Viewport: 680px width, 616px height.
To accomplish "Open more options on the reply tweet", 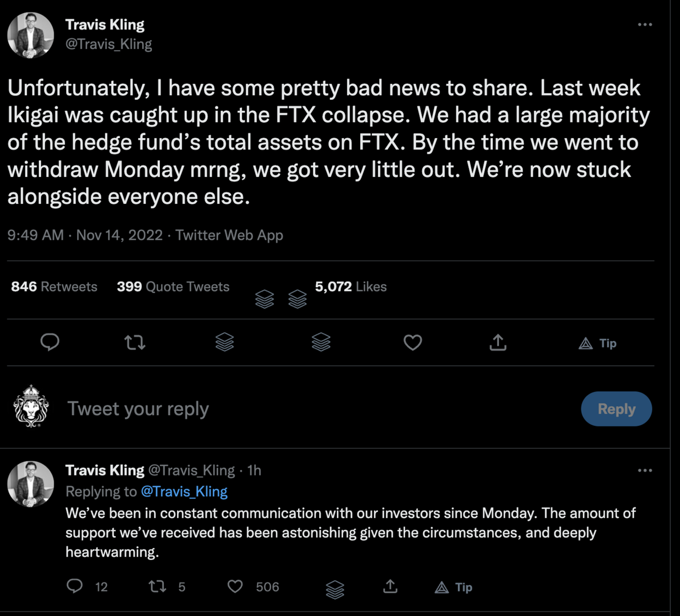I will [645, 470].
